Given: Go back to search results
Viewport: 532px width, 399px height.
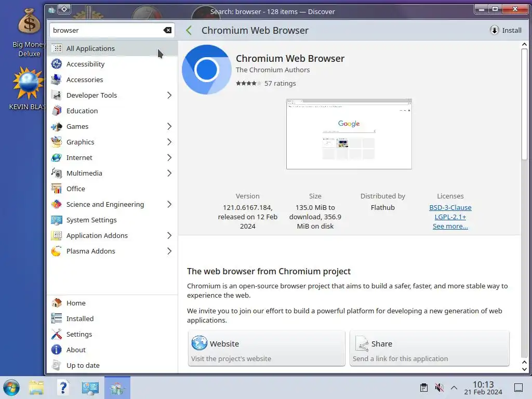Looking at the screenshot, I should pos(189,30).
